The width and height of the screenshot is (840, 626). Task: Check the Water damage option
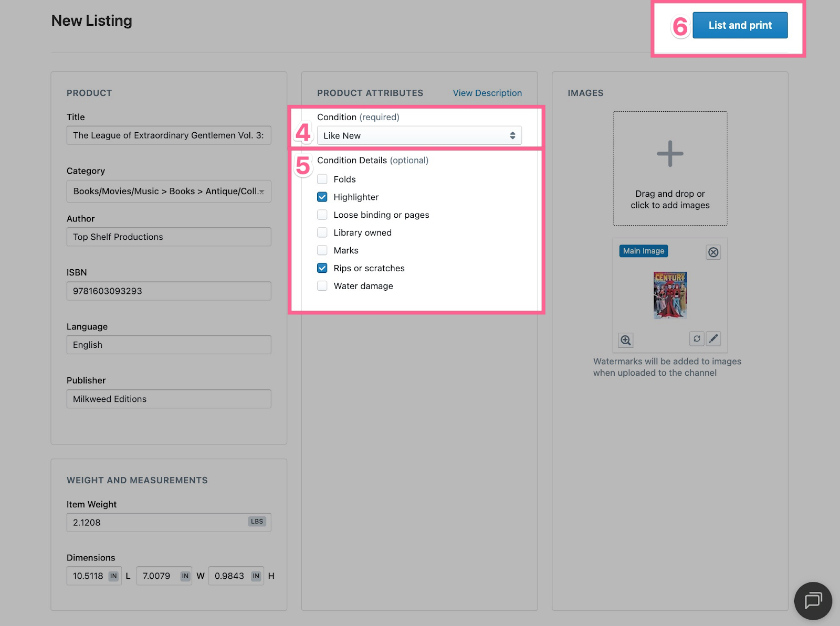point(322,286)
